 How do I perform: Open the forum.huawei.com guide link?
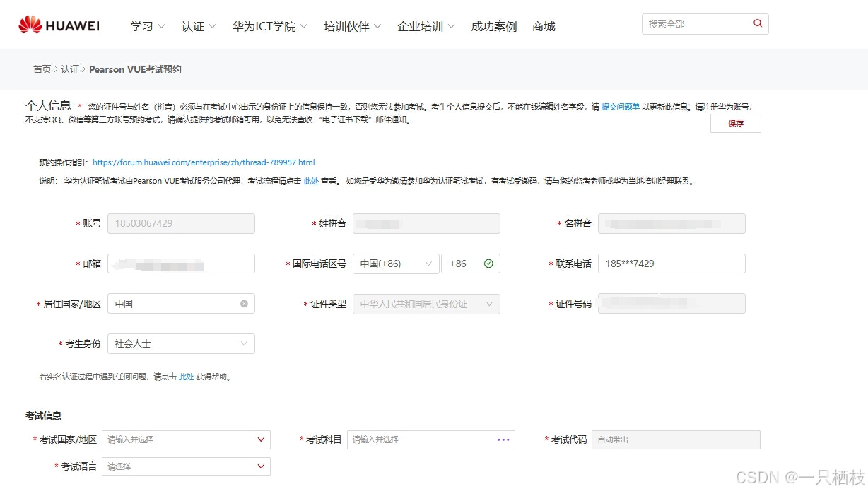tap(204, 162)
